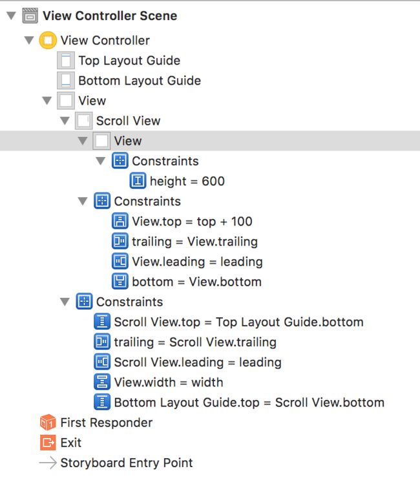
Task: Click the height = 600 constraint icon
Action: pos(138,181)
